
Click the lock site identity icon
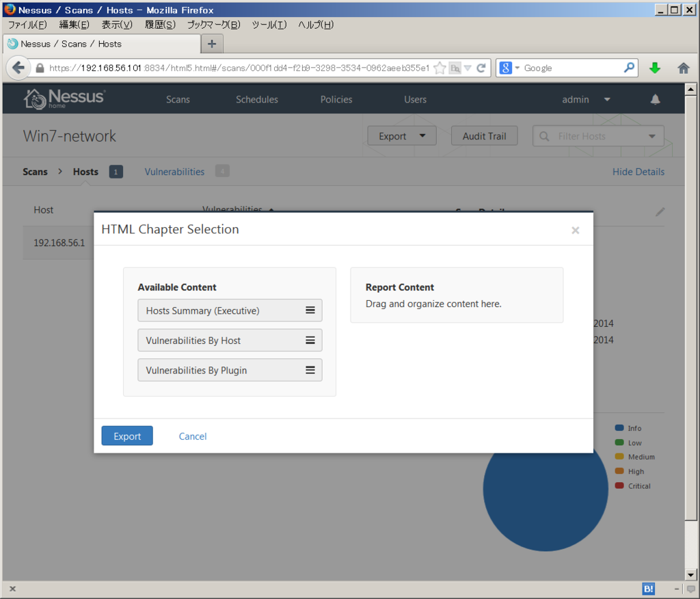point(40,68)
